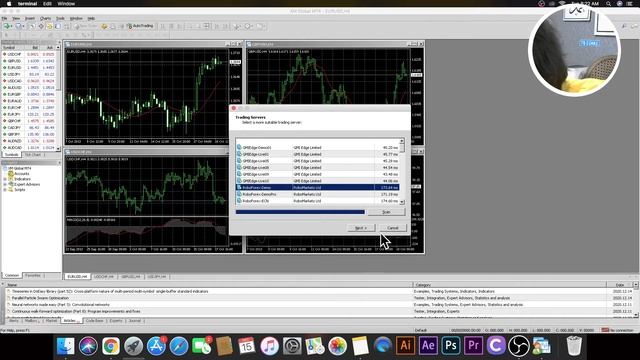Open the Mailbox terminal tab

[31, 321]
